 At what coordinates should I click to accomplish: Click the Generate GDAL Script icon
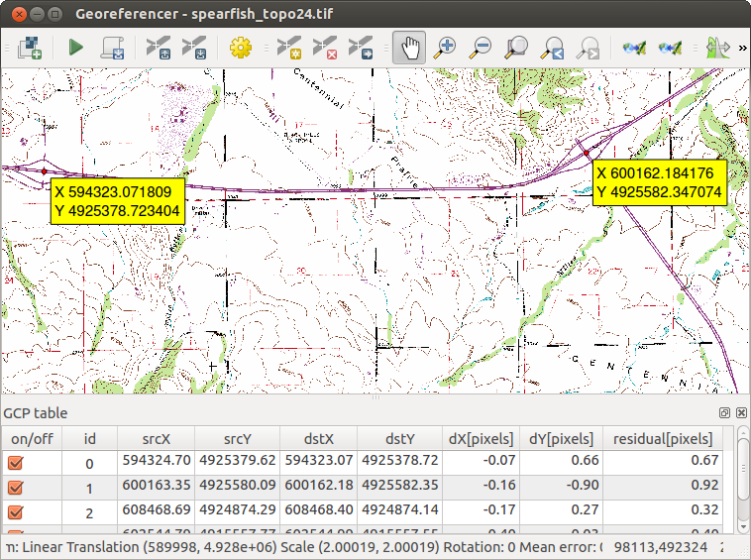[112, 47]
